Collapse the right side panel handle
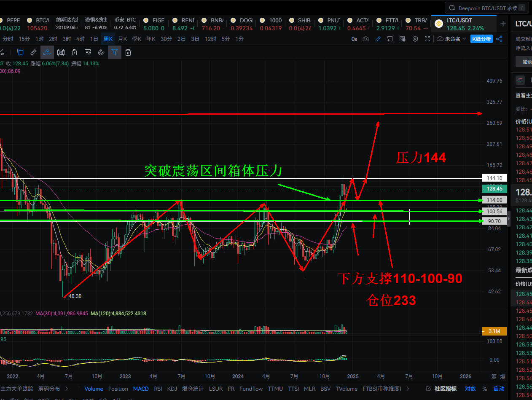Viewport: 532px width, 400px height. click(x=509, y=219)
